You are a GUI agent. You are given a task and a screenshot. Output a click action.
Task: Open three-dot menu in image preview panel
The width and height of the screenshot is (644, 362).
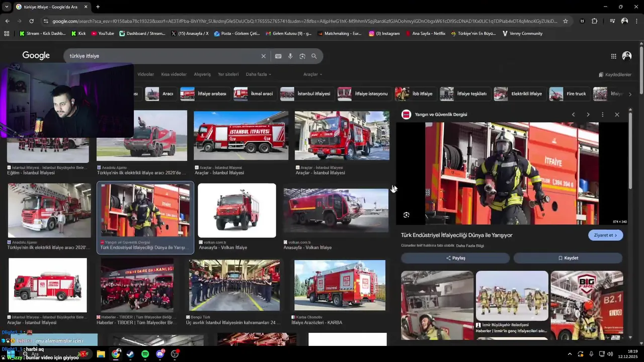(602, 115)
